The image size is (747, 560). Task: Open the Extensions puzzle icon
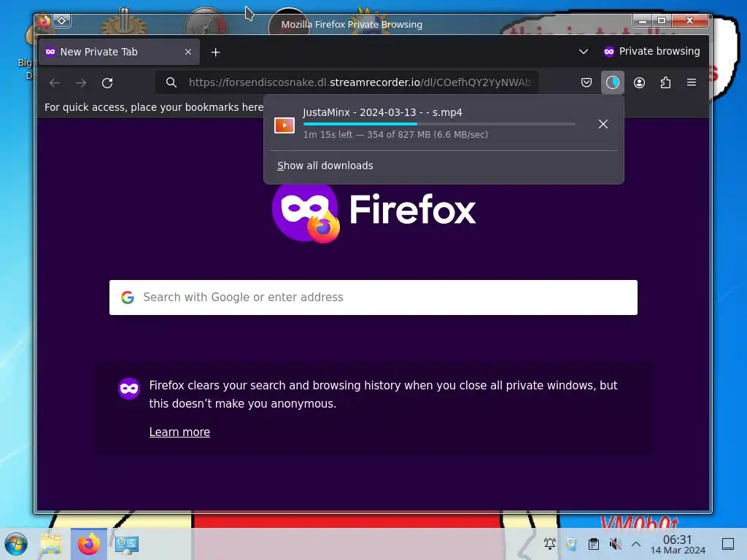pos(665,82)
